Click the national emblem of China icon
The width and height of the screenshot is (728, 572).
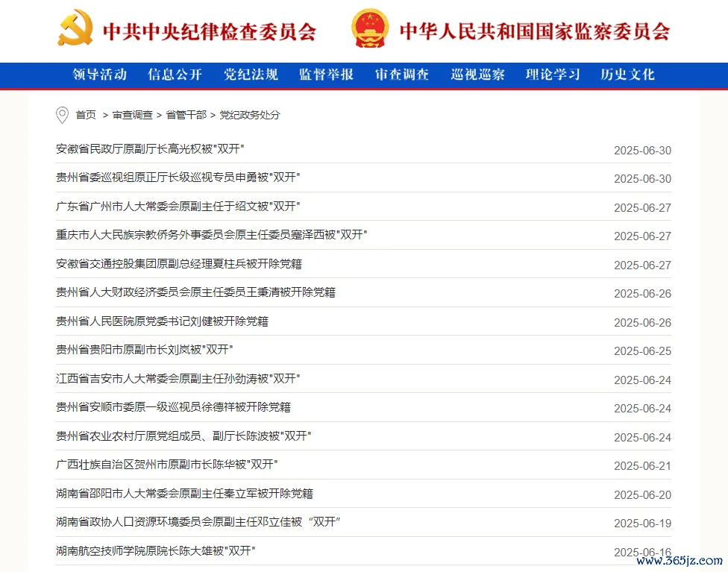(370, 28)
